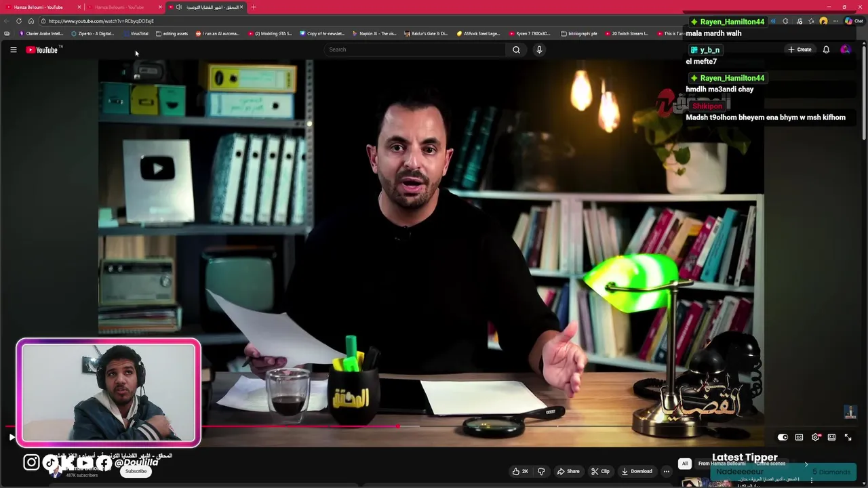
Task: Toggle the autoplay switch
Action: point(783,437)
